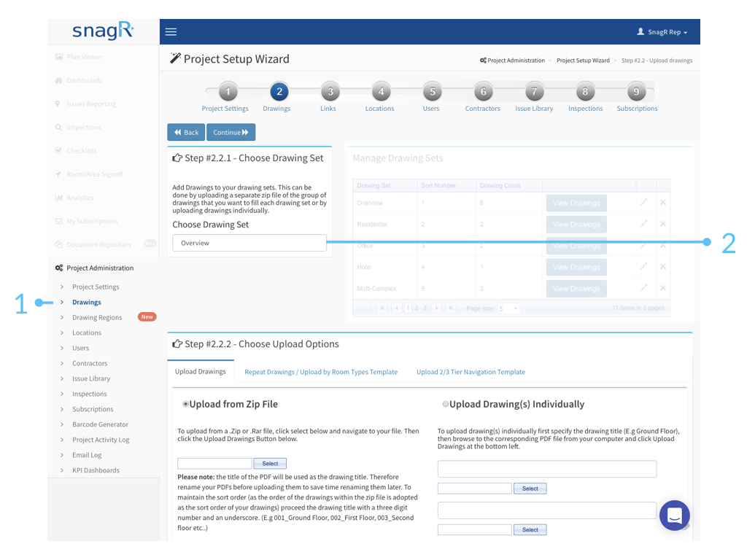Expand Drawings sidebar chevron
The width and height of the screenshot is (747, 560).
click(x=62, y=302)
